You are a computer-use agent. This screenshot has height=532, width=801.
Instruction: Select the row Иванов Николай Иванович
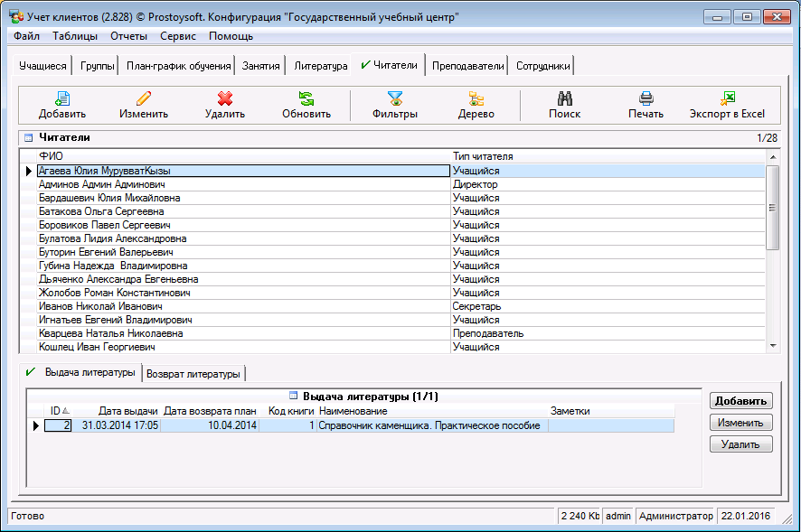100,306
